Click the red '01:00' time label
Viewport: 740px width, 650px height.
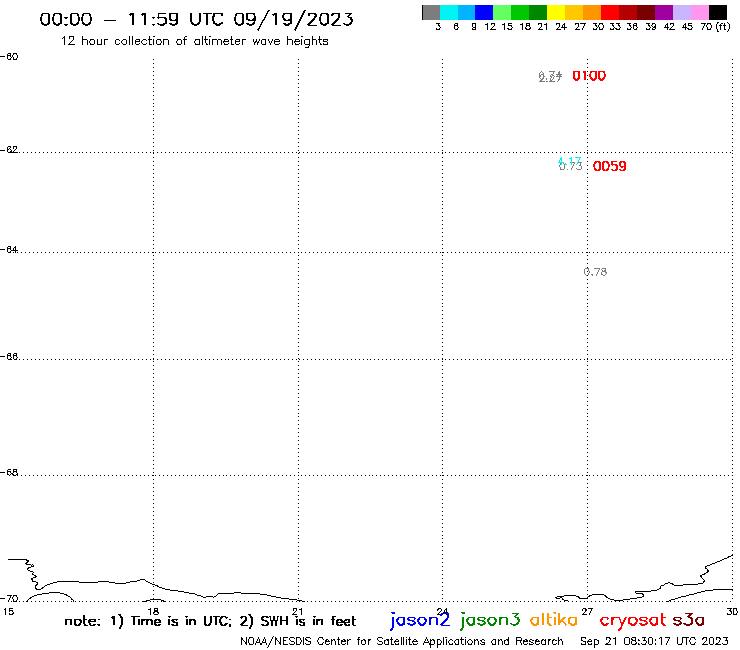point(589,76)
